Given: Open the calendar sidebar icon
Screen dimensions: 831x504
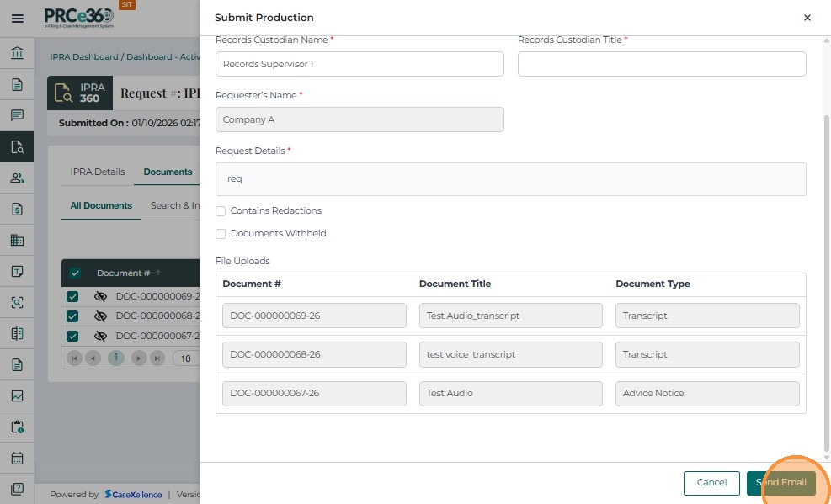Looking at the screenshot, I should [17, 459].
